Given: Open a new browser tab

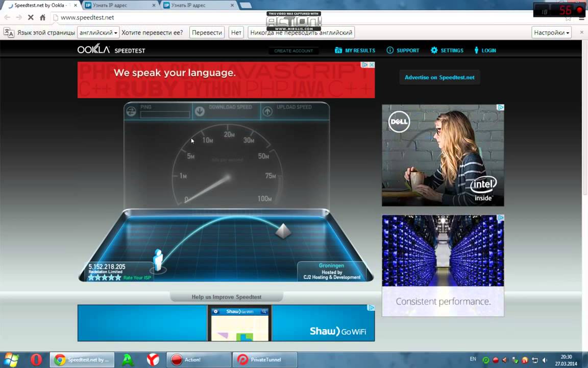Looking at the screenshot, I should coord(246,5).
